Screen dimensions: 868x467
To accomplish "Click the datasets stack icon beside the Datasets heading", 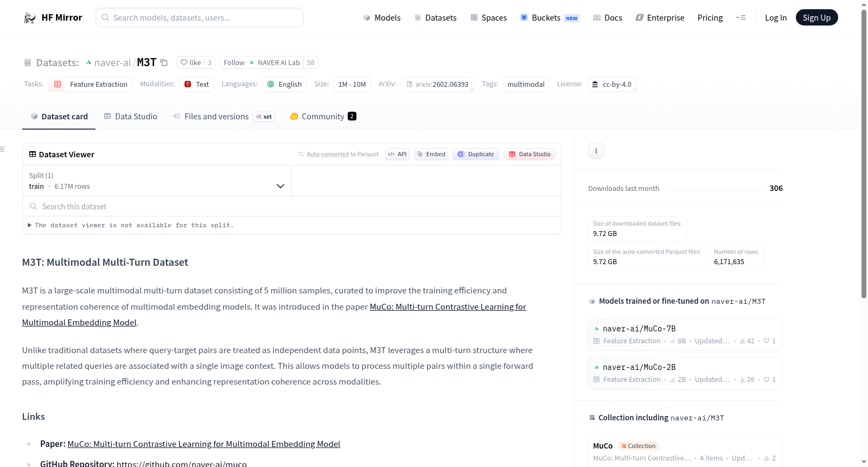I will (28, 62).
